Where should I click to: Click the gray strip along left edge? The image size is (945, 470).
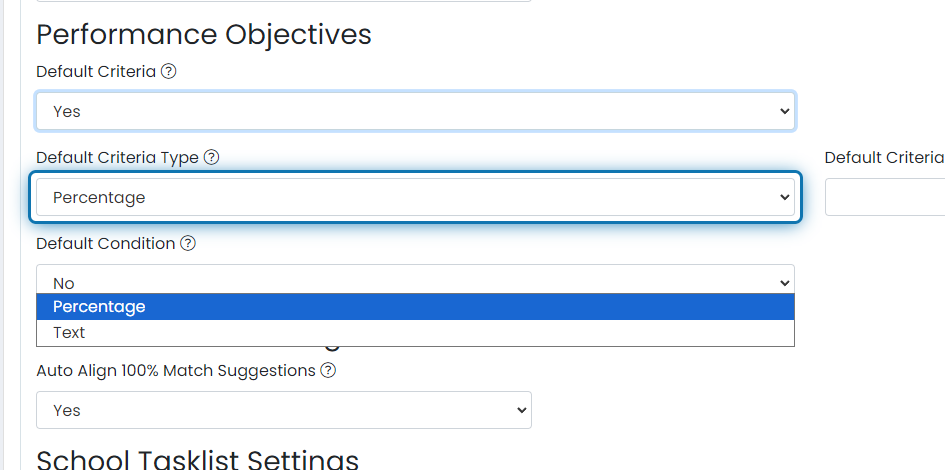(11, 235)
